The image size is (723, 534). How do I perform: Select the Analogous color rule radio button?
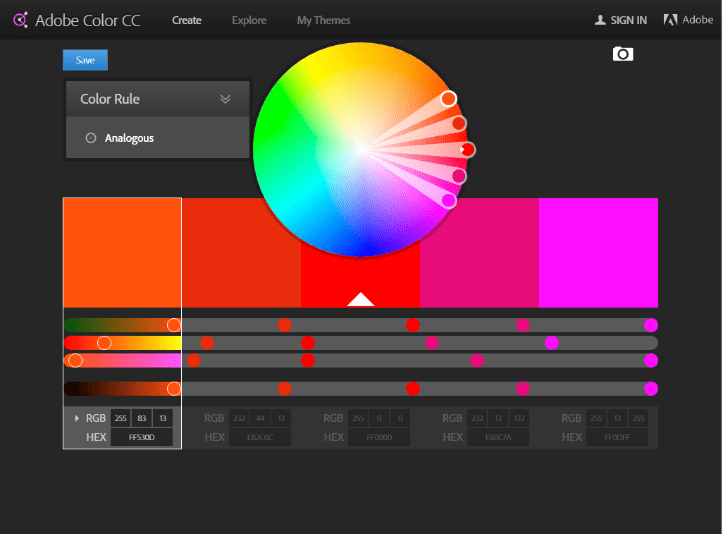click(x=91, y=138)
